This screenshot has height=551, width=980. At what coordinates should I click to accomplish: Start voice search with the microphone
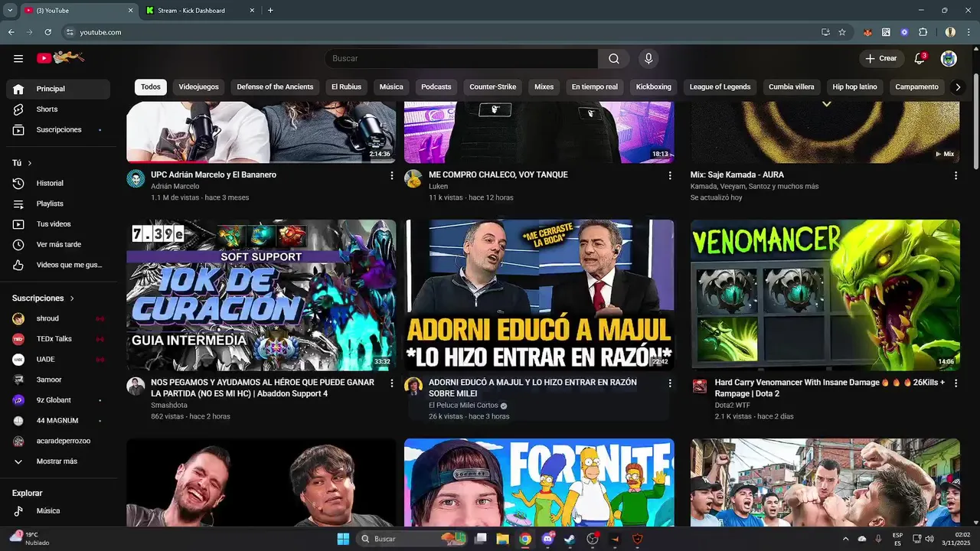648,58
